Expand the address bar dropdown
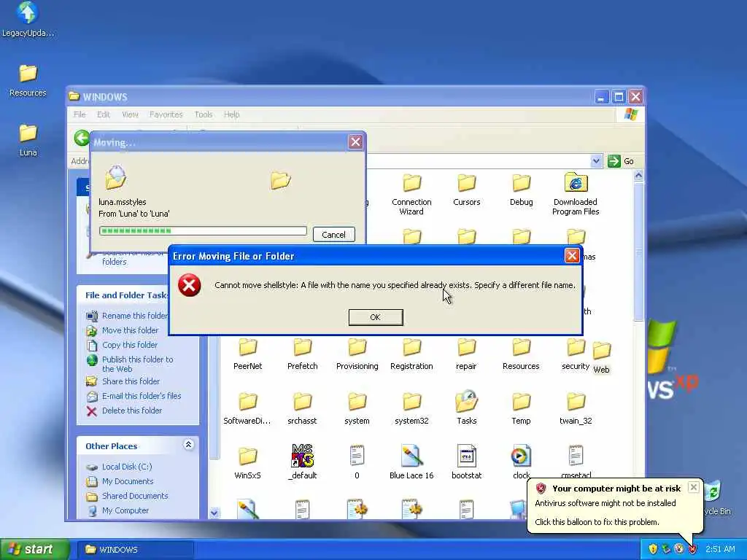Image resolution: width=747 pixels, height=560 pixels. pyautogui.click(x=596, y=161)
